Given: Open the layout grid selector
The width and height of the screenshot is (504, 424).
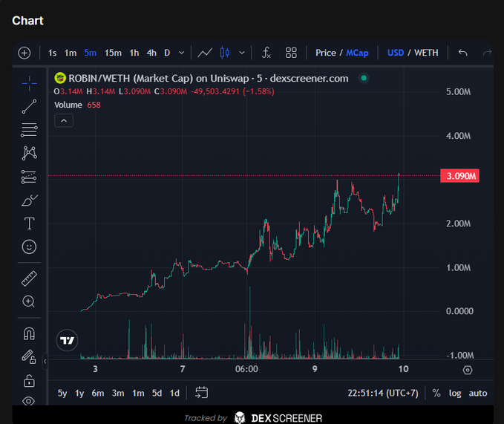Looking at the screenshot, I should [291, 53].
